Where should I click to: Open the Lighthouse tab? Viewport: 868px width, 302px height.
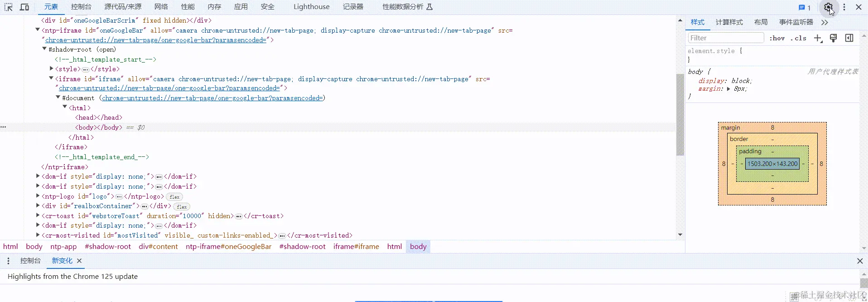[312, 7]
